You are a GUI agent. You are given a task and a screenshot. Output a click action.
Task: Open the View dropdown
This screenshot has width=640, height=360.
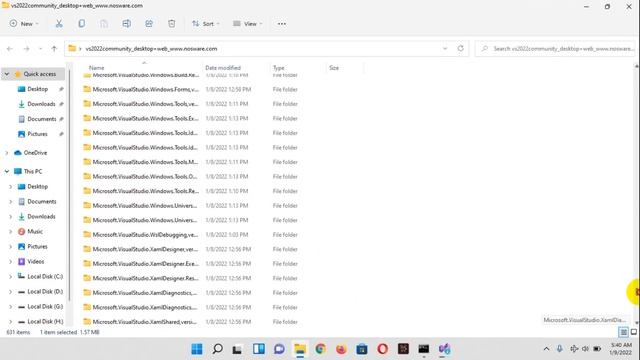[247, 24]
